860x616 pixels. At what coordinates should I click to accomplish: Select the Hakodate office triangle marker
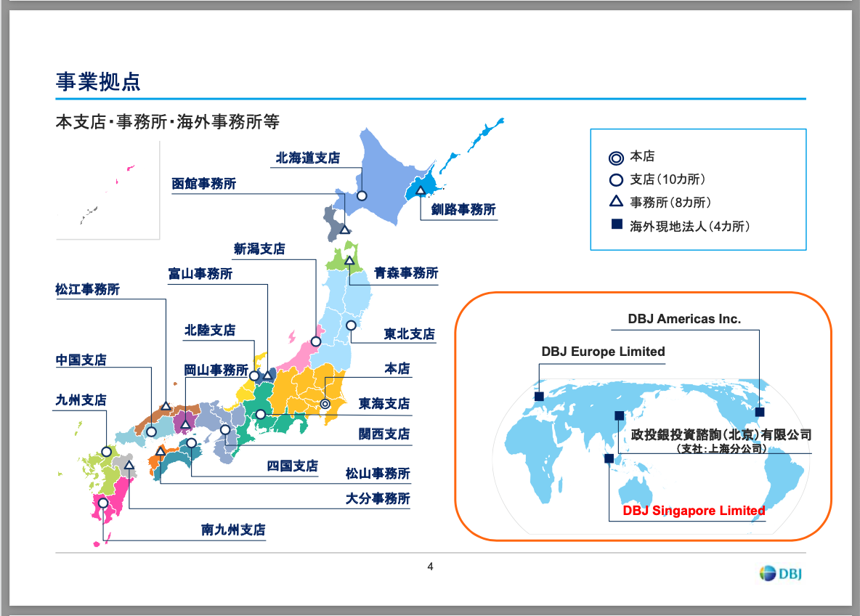tap(344, 230)
